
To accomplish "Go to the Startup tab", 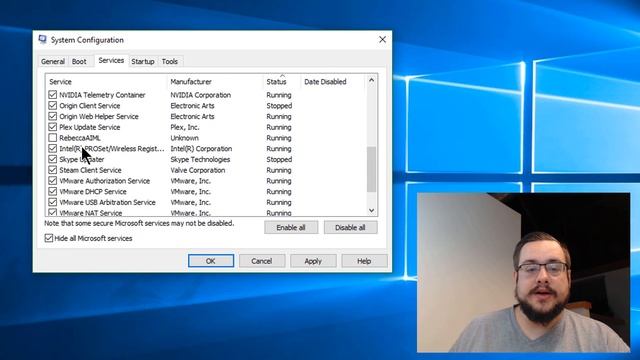I will click(142, 62).
